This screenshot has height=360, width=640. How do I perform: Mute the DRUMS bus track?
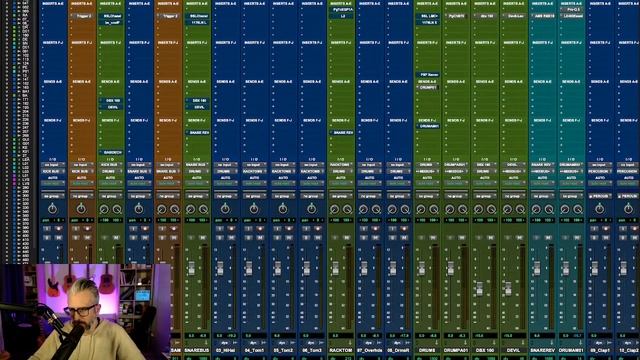pyautogui.click(x=433, y=237)
